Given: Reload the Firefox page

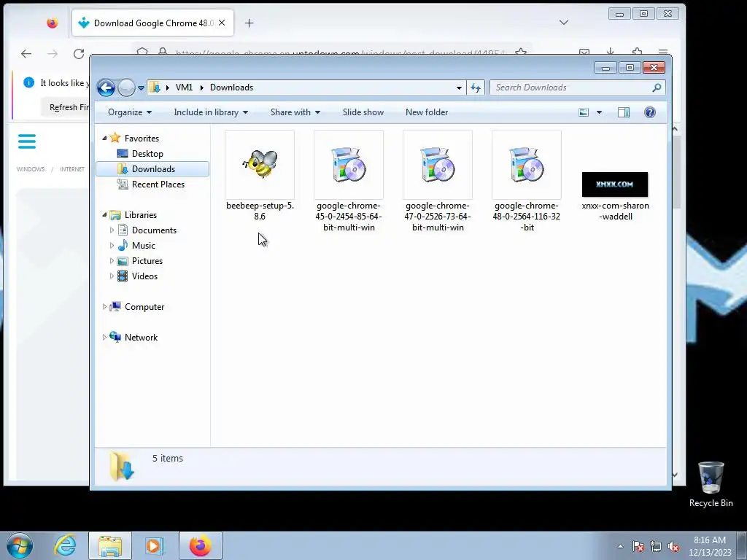Looking at the screenshot, I should (x=79, y=54).
